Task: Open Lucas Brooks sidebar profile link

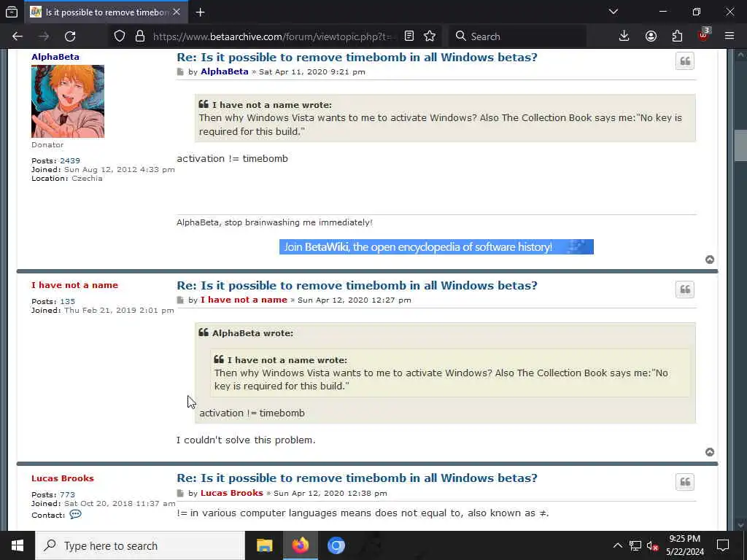Action: 63,478
